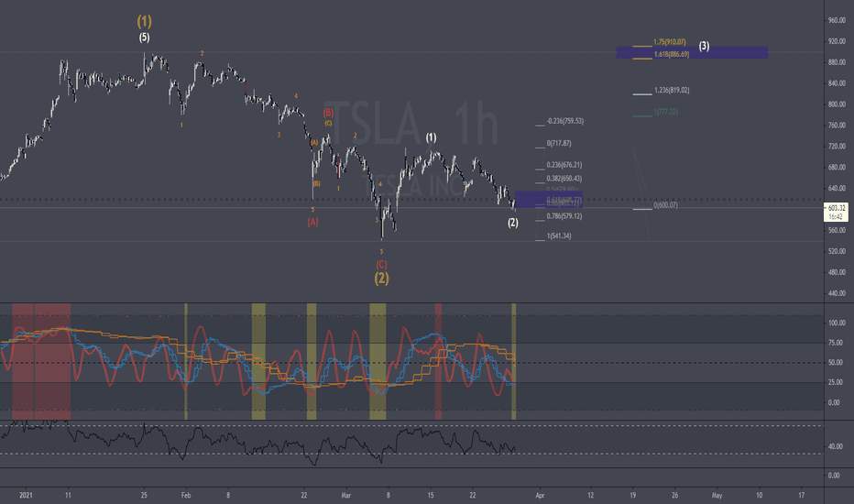The width and height of the screenshot is (854, 504).
Task: Select the 1.618(886.69) Fibonacci extension label
Action: (672, 54)
